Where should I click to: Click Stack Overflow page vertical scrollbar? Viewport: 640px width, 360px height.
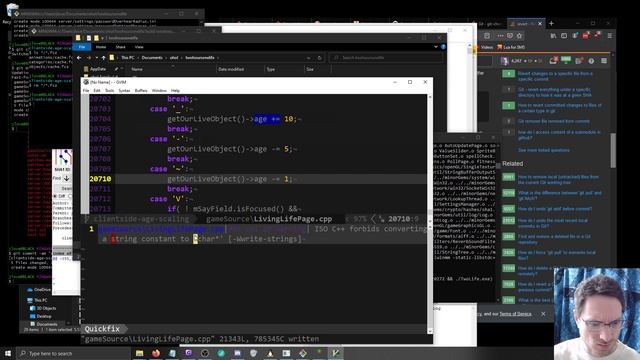613,150
